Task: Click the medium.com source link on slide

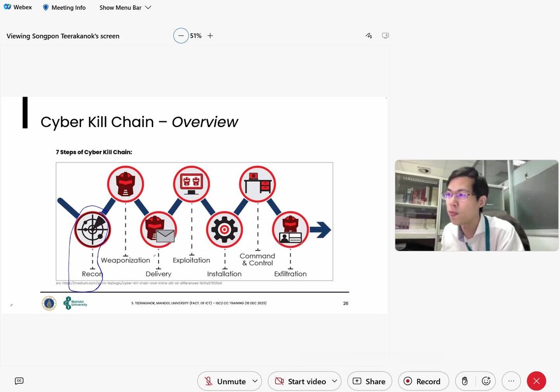Action: [x=139, y=283]
